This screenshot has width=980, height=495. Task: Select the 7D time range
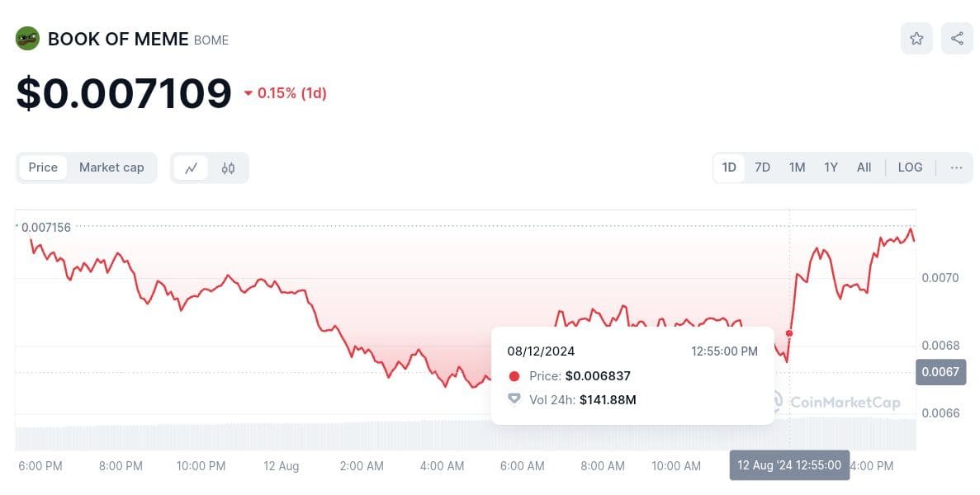762,167
